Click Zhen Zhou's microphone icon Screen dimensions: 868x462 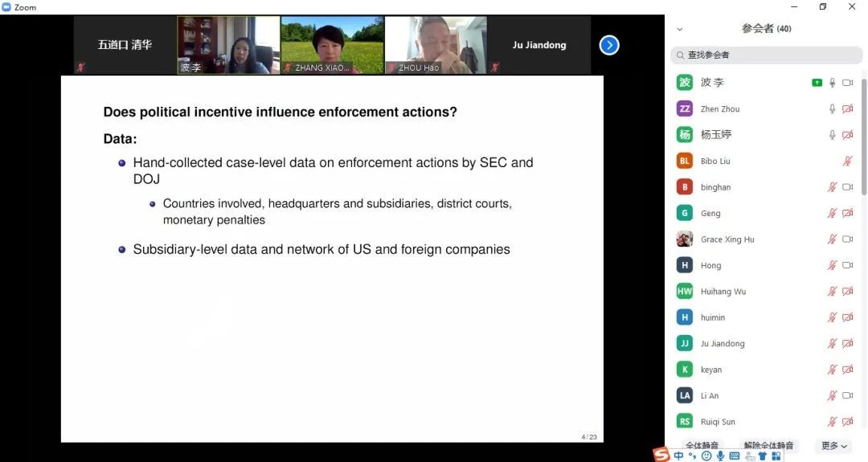click(x=833, y=109)
